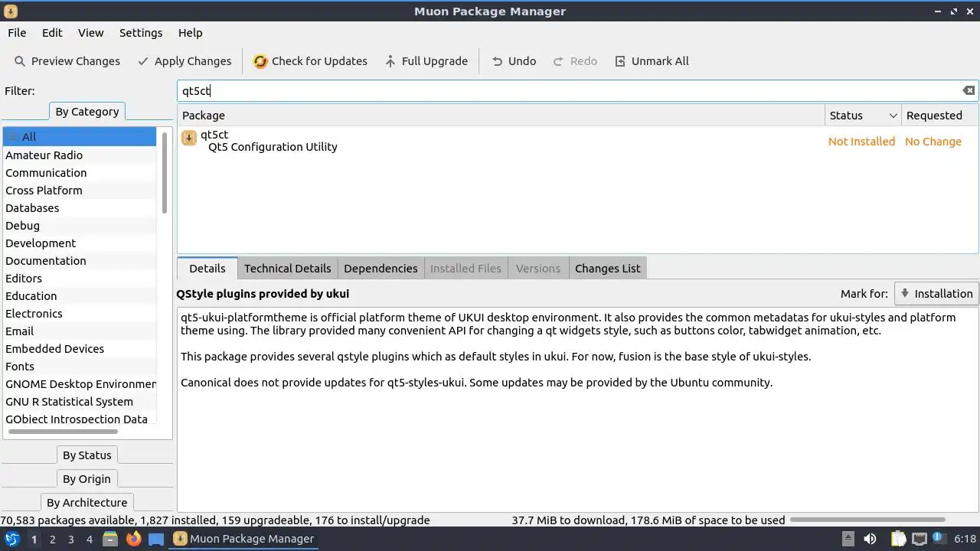Open the Details tab

point(207,269)
